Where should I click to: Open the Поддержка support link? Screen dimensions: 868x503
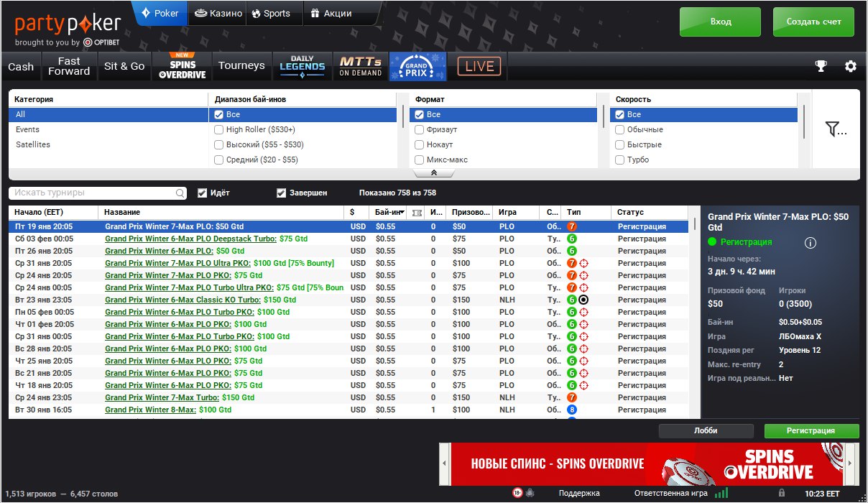click(x=579, y=494)
